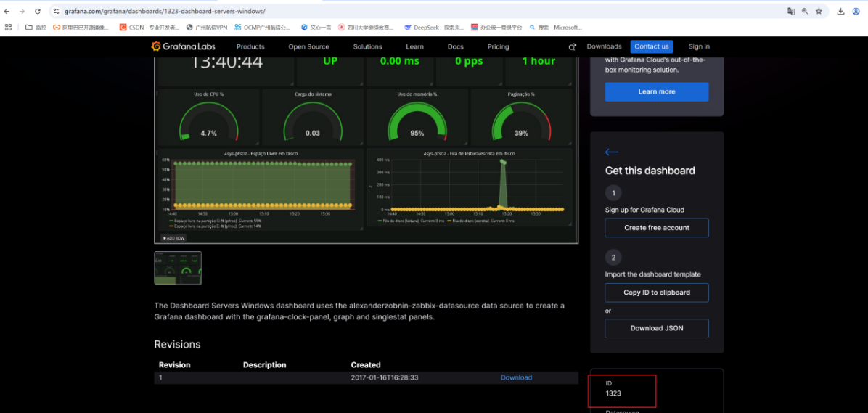The image size is (868, 413).
Task: Open the Learn menu
Action: (x=414, y=46)
